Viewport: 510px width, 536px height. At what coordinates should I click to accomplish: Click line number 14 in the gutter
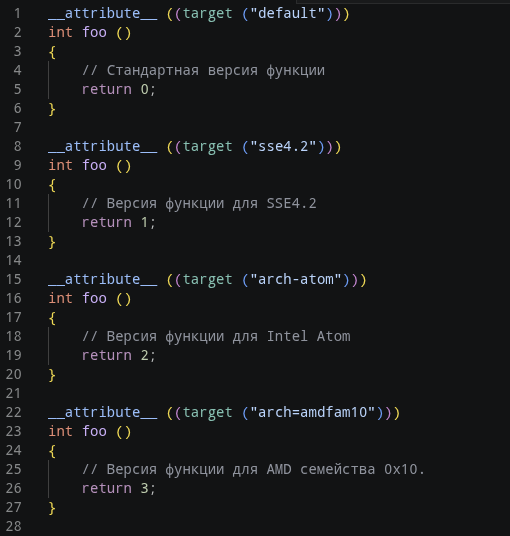pos(14,260)
